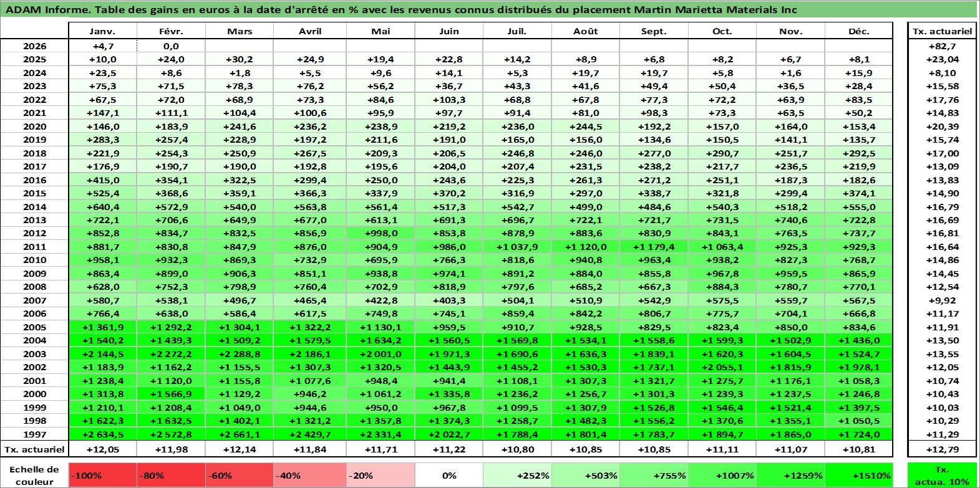980x488 pixels.
Task: Select the '+82,7' actuarial rate for 2026
Action: click(x=942, y=46)
